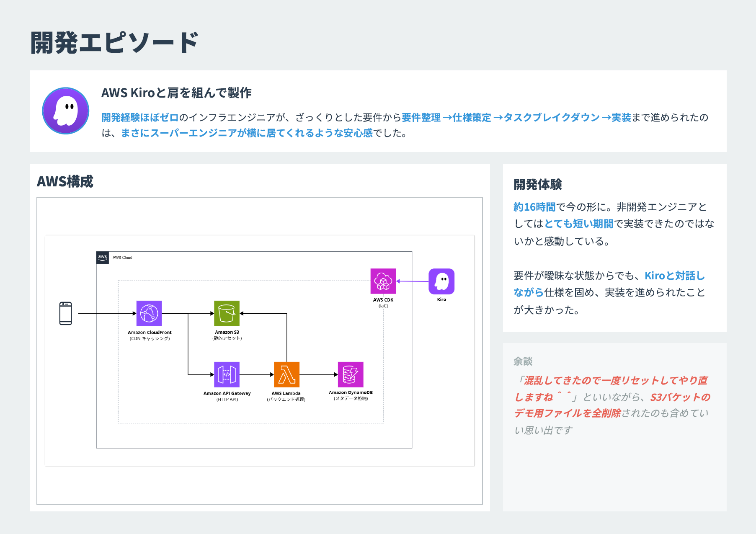Click the 約16時間 highlighted text
This screenshot has width=756, height=534.
point(534,207)
